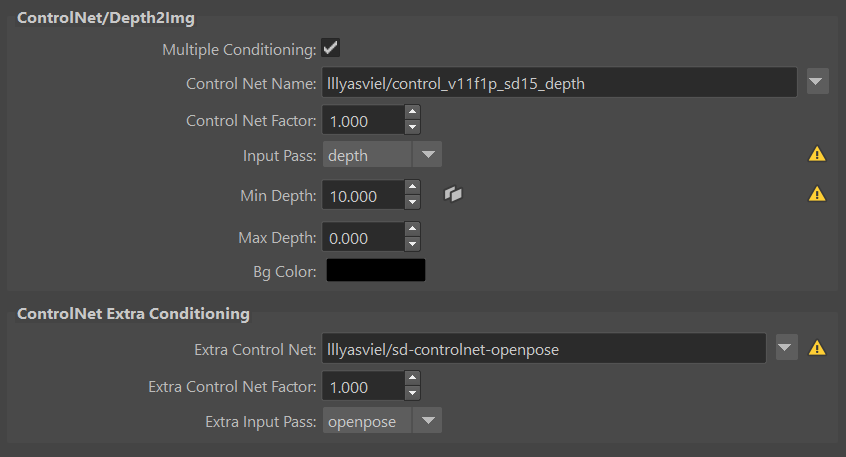Click the Min Depth compute-from-scene icon
Screen dimensions: 846x457
453,194
